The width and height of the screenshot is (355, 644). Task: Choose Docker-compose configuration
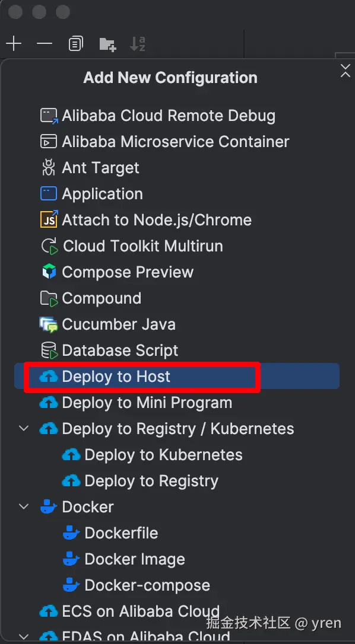147,585
